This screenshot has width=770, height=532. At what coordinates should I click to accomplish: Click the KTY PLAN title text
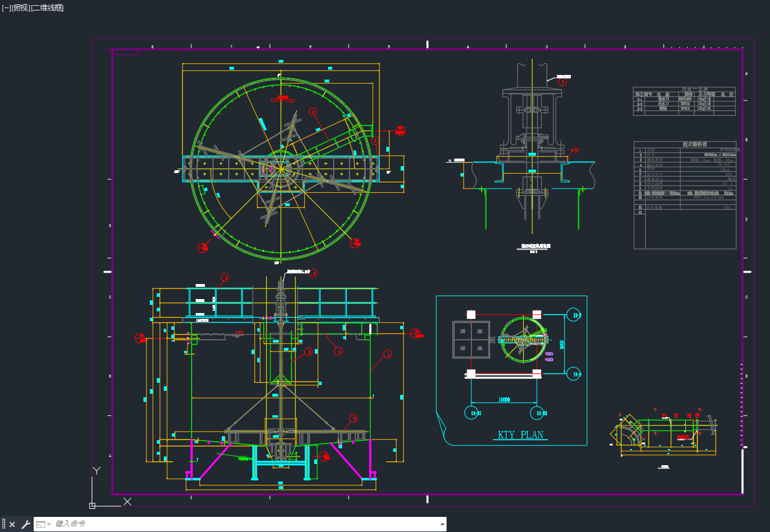[520, 435]
